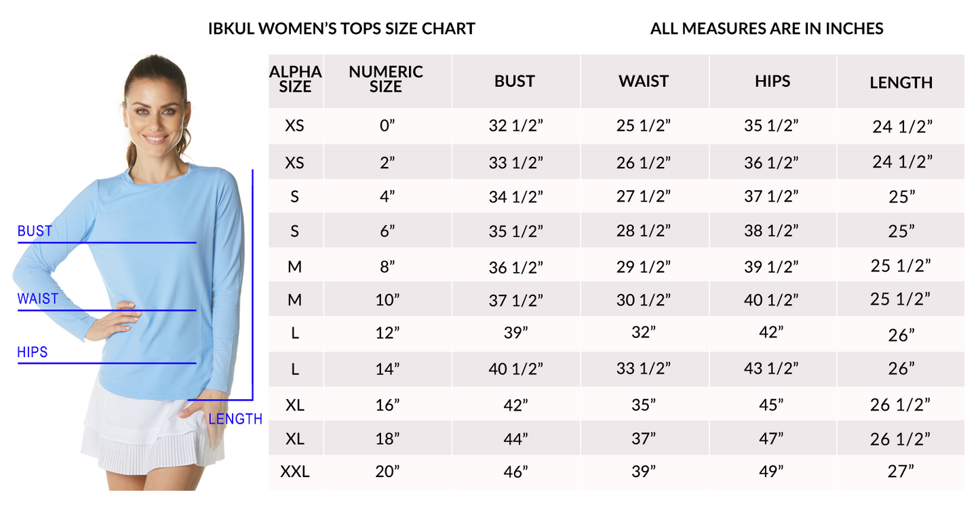This screenshot has width=980, height=505.
Task: Click the NUMERIC SIZE column header
Action: (x=386, y=79)
